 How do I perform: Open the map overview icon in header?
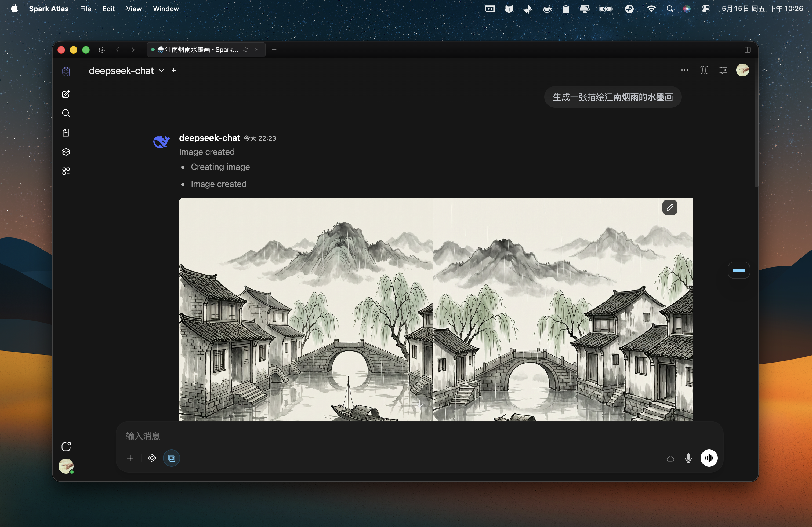click(704, 70)
